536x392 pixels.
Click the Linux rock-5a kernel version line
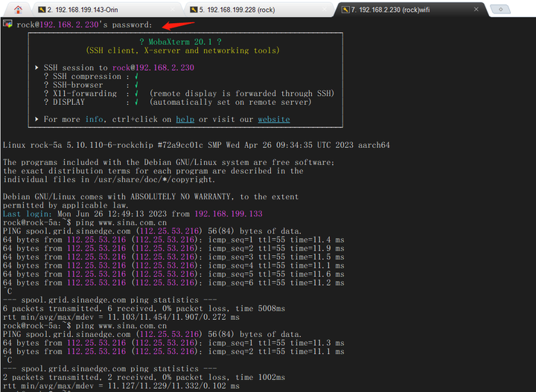197,145
